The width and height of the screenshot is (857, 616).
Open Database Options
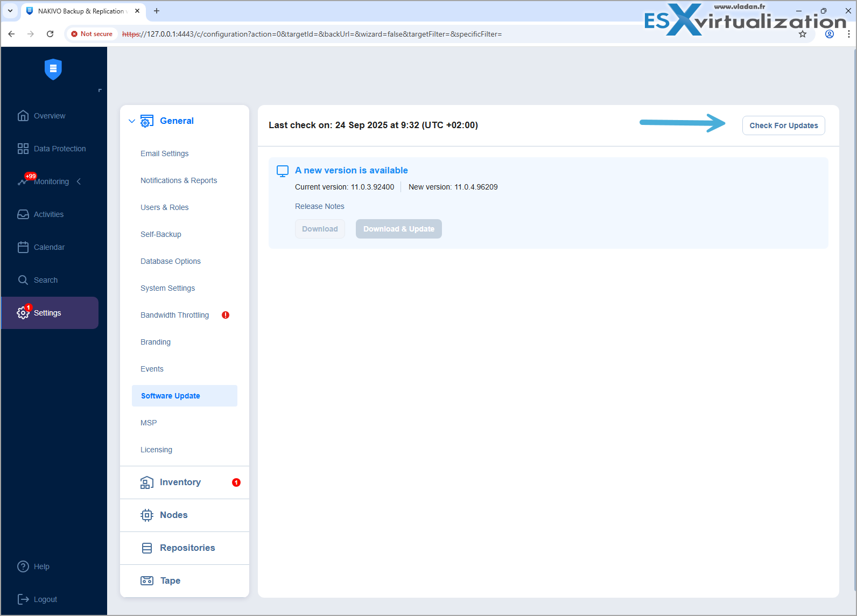coord(171,261)
